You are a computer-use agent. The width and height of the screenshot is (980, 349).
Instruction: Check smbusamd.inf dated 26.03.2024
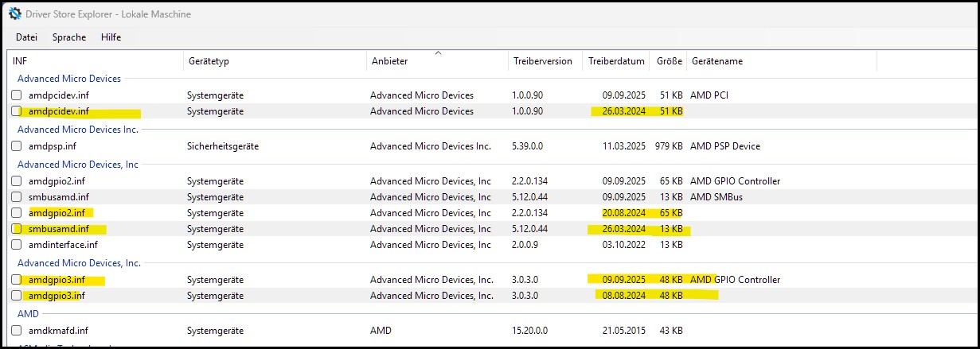[x=17, y=229]
